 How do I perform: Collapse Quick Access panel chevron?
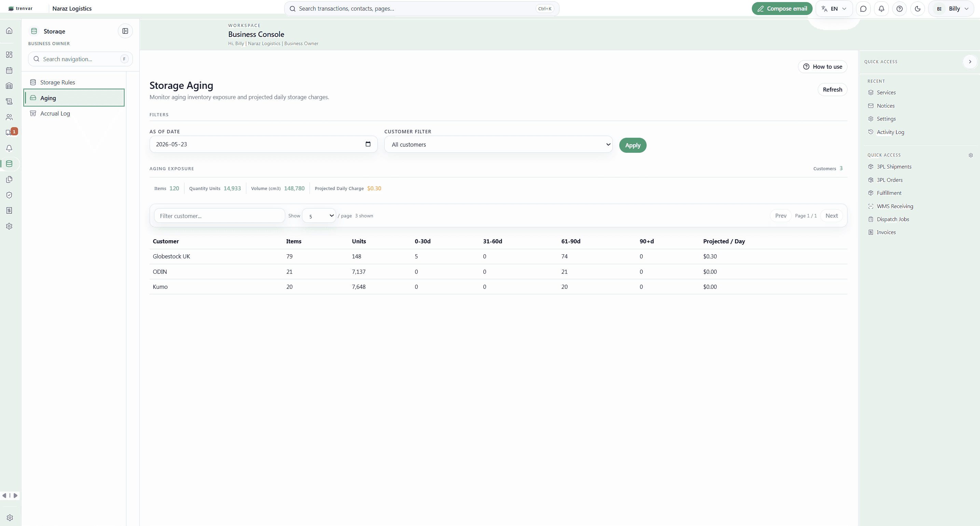click(970, 62)
